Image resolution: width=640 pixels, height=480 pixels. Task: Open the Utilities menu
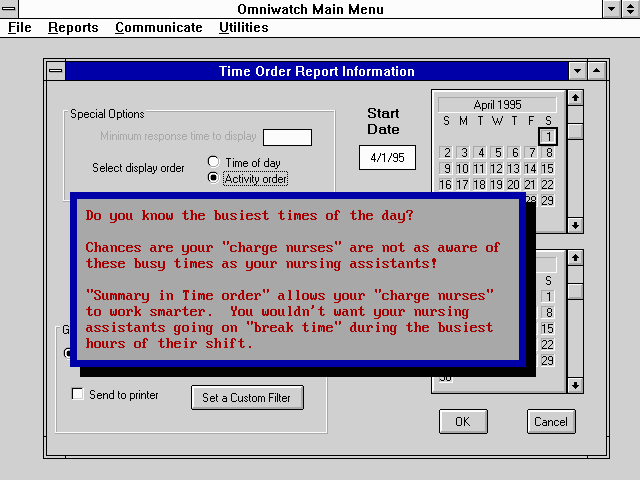[243, 27]
